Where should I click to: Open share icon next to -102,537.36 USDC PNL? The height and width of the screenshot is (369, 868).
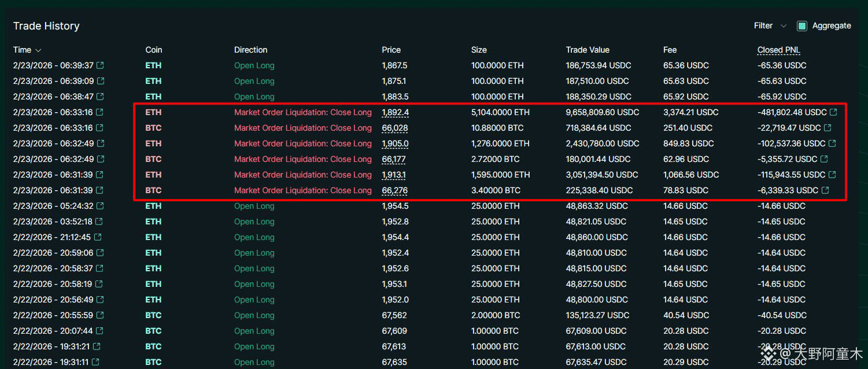(x=832, y=143)
